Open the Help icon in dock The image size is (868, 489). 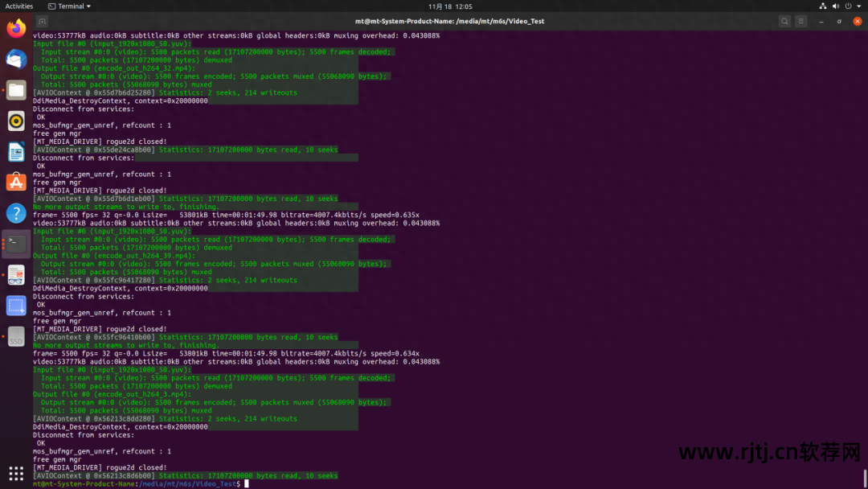click(16, 213)
